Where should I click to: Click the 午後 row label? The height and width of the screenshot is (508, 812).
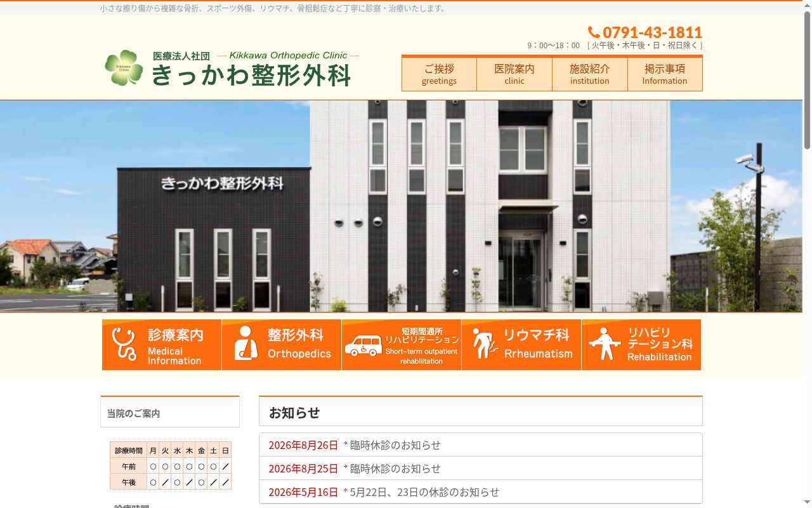pos(129,482)
